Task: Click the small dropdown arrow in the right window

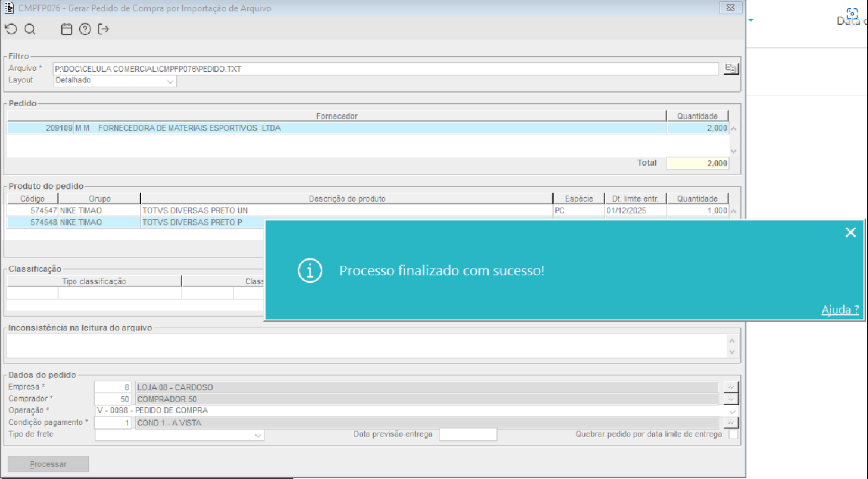Action: tap(751, 20)
